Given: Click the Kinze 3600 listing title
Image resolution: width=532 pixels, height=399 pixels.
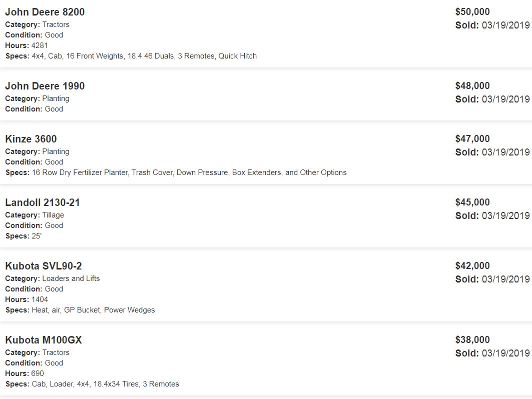Looking at the screenshot, I should click(31, 139).
